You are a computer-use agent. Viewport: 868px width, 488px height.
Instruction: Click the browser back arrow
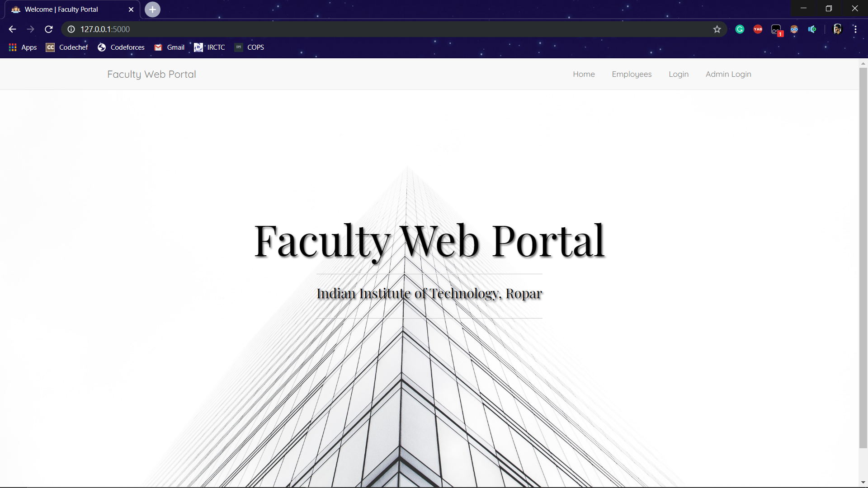click(12, 29)
